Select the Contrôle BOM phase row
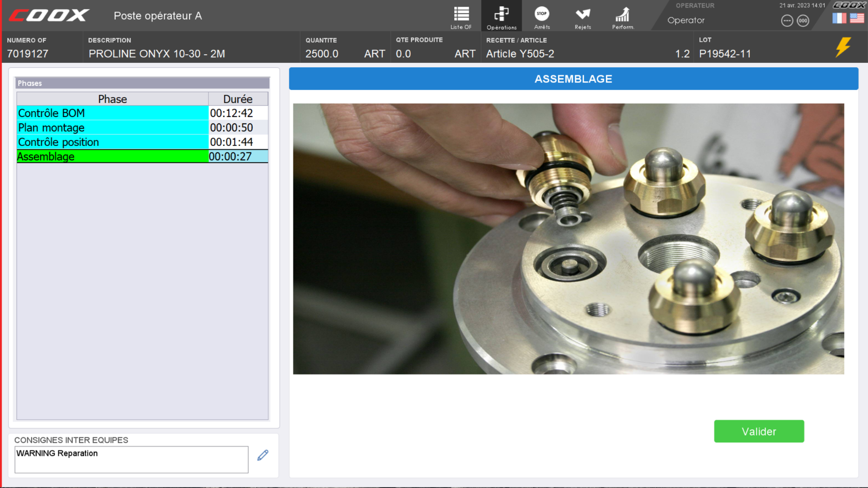868x488 pixels. click(x=142, y=113)
